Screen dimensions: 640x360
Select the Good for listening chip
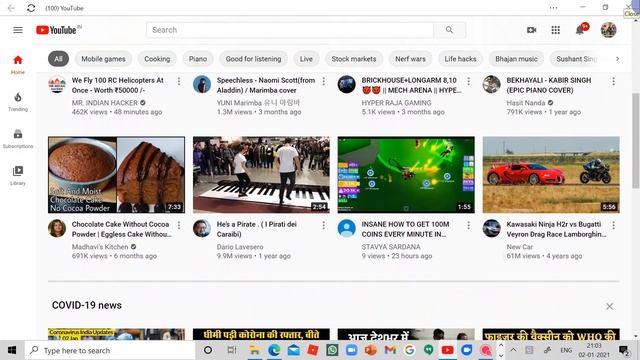coord(253,59)
